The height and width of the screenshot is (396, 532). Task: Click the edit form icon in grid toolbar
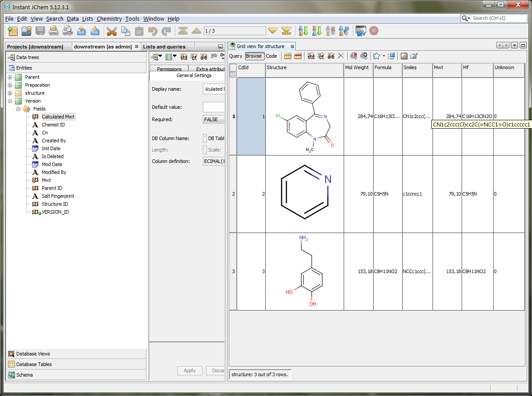coord(414,56)
